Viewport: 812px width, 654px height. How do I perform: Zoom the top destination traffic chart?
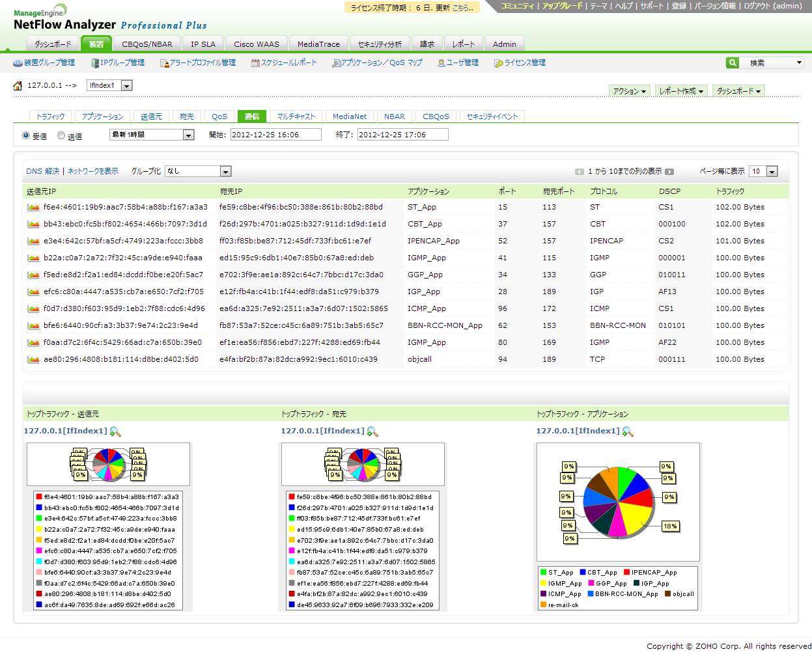(372, 431)
